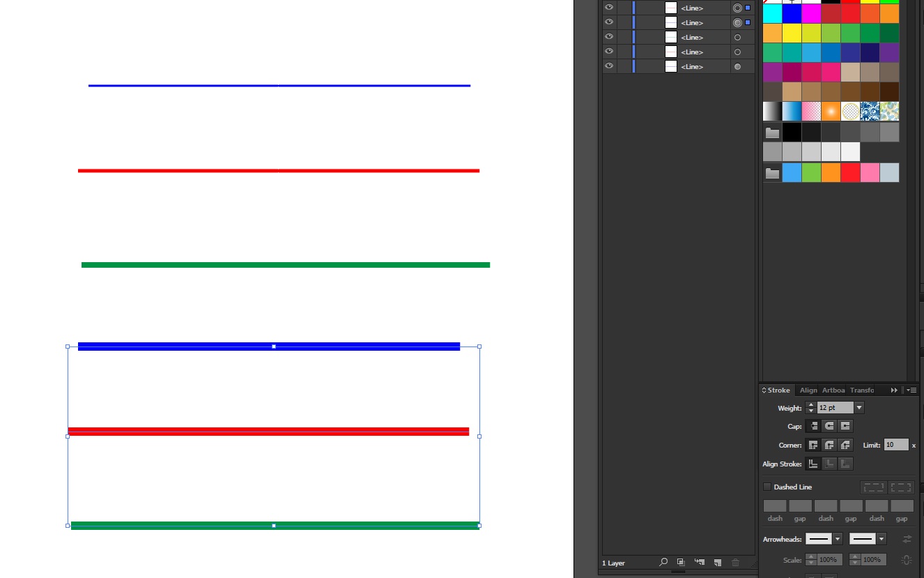Click the align dashes to corners icon
Viewport: 924px width, 578px height.
tap(902, 487)
